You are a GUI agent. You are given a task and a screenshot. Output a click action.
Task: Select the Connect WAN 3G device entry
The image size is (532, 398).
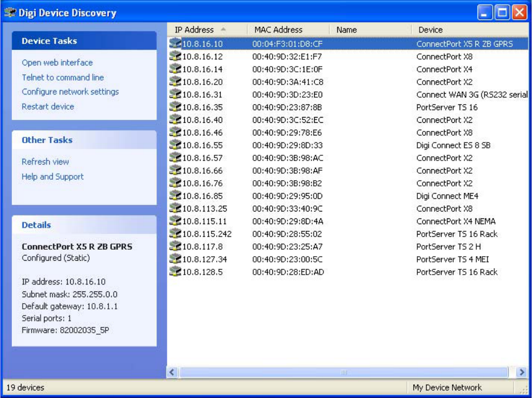pyautogui.click(x=472, y=94)
